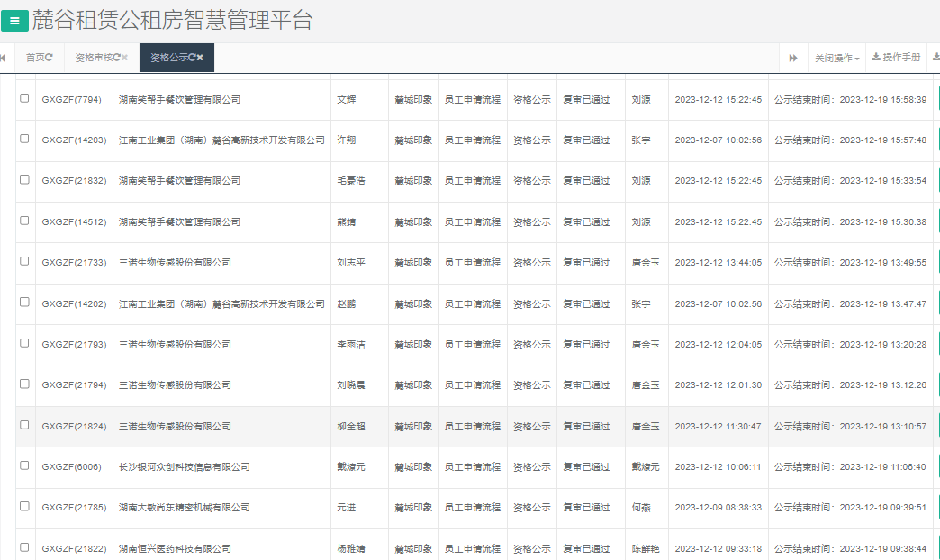The height and width of the screenshot is (560, 940).
Task: Check the checkbox for row GXGZF(21733)
Action: [23, 262]
